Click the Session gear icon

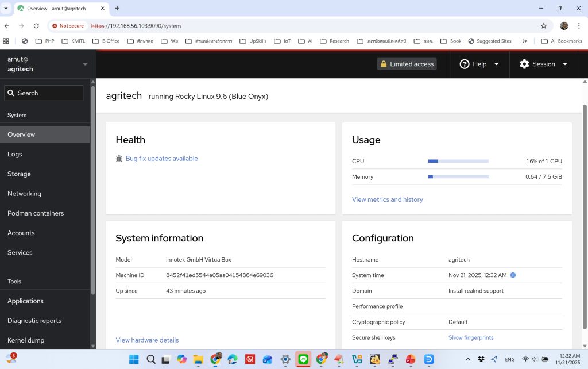coord(524,64)
